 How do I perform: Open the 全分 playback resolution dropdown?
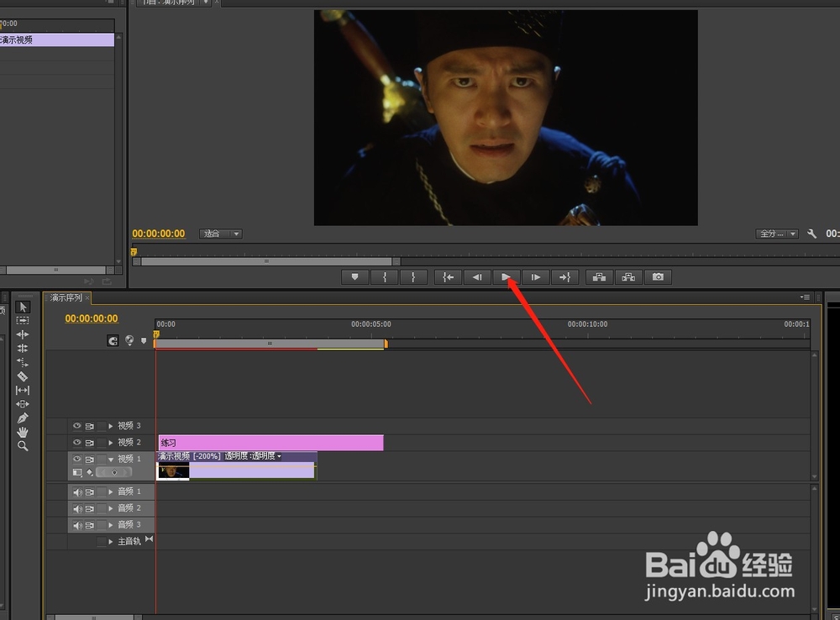pos(777,234)
